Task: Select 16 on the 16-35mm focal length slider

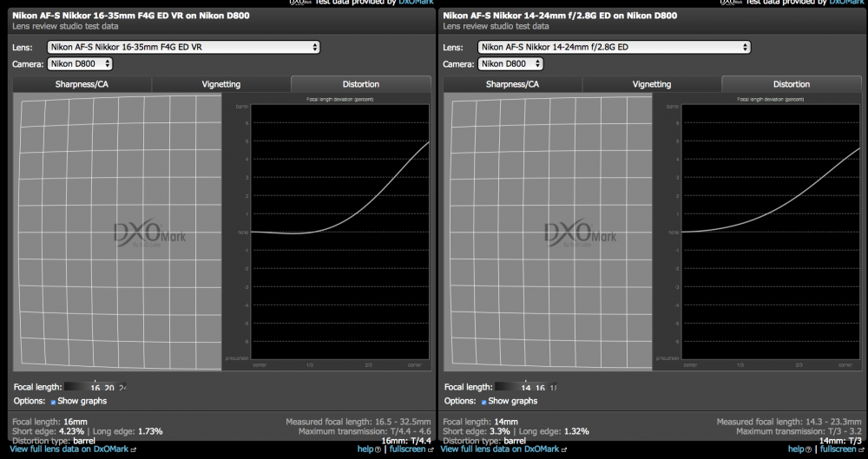Action: pos(95,388)
